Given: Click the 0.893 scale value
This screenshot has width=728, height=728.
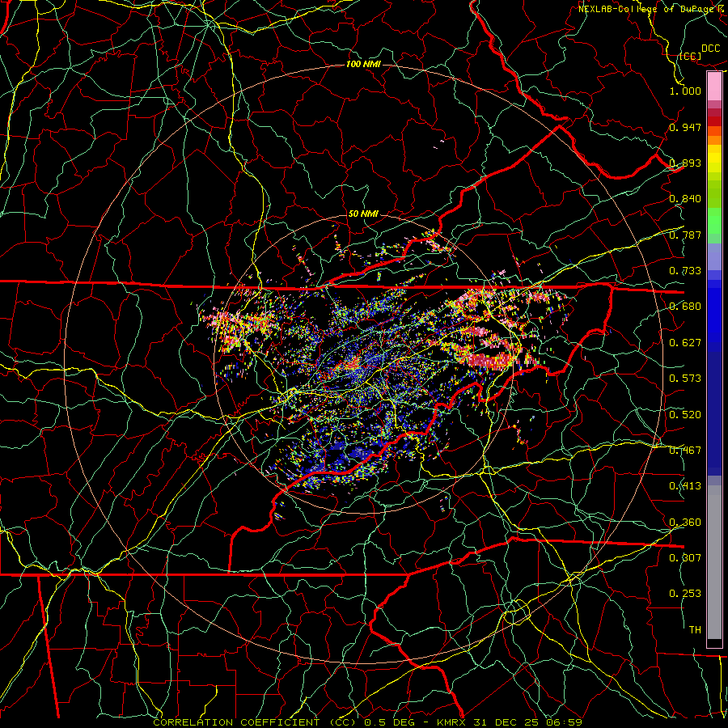Looking at the screenshot, I should coord(685,163).
